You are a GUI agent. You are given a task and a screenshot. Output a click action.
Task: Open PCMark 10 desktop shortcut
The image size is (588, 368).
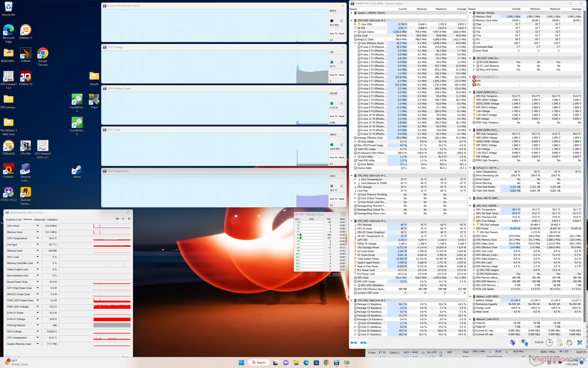click(x=26, y=79)
